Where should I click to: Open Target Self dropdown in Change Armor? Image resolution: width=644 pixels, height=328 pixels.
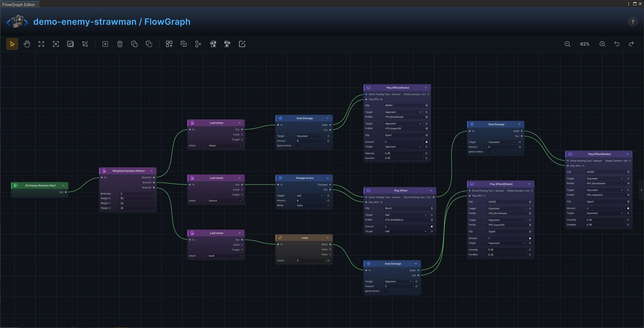pyautogui.click(x=310, y=196)
